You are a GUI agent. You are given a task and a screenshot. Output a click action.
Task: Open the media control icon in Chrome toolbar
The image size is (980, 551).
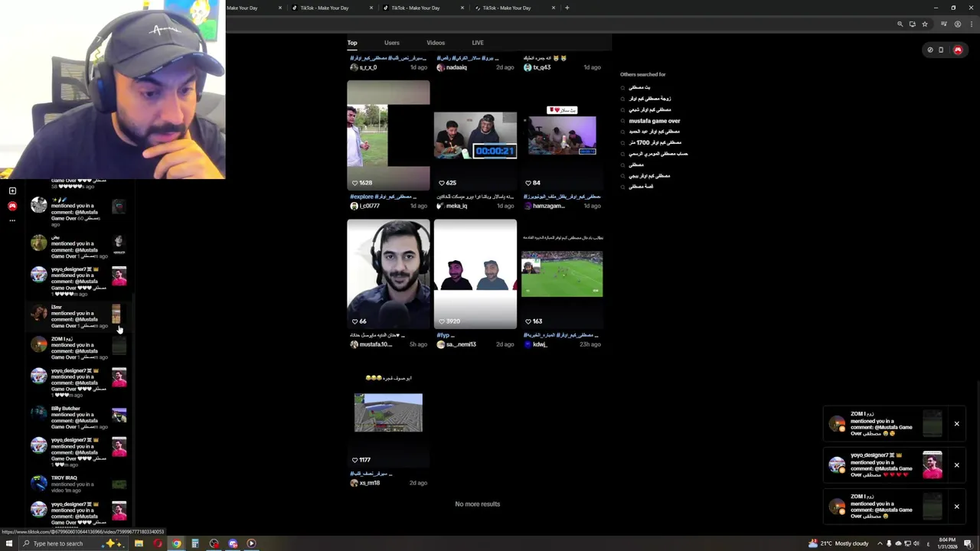944,24
